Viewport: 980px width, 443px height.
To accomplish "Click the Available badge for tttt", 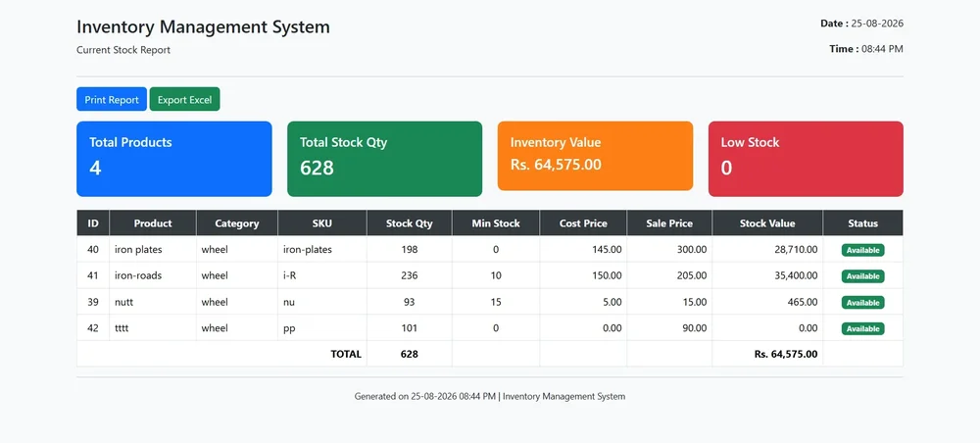I will tap(863, 328).
